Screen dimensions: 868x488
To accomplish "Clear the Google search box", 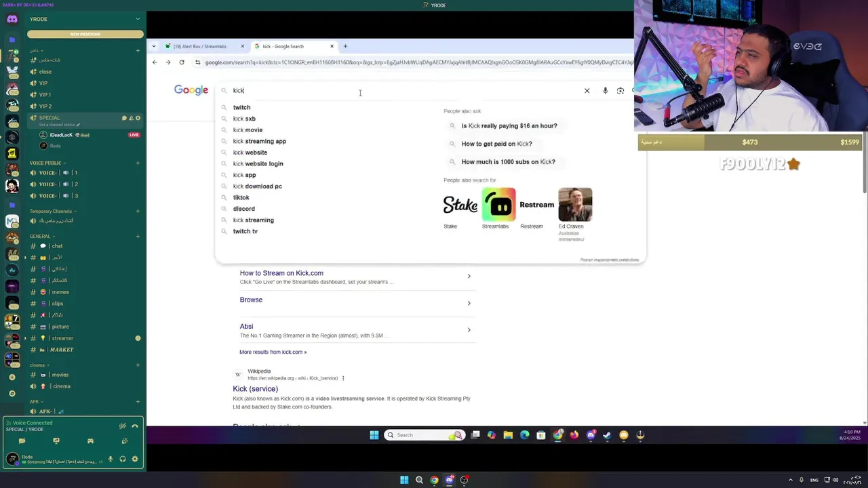I will pos(587,91).
